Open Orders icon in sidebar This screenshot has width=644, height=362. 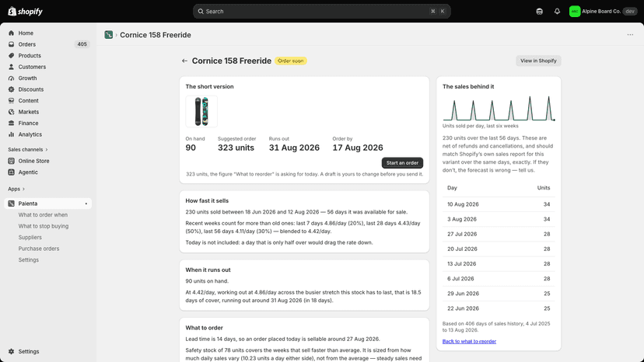(11, 44)
